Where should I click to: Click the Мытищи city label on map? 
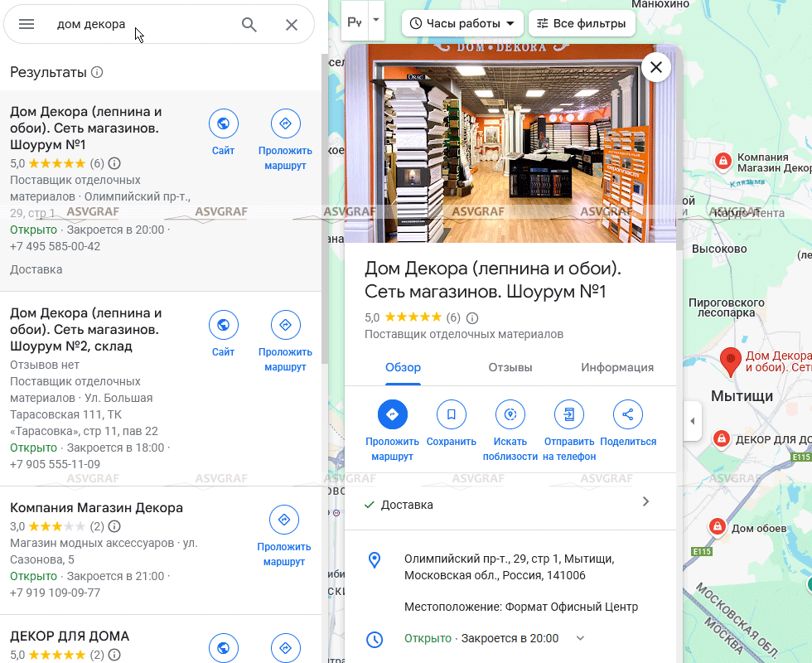pyautogui.click(x=742, y=396)
